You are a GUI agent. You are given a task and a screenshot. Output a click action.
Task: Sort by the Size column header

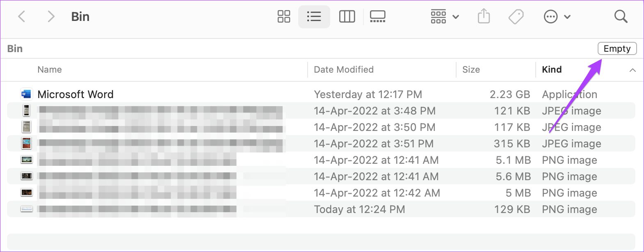pyautogui.click(x=471, y=70)
